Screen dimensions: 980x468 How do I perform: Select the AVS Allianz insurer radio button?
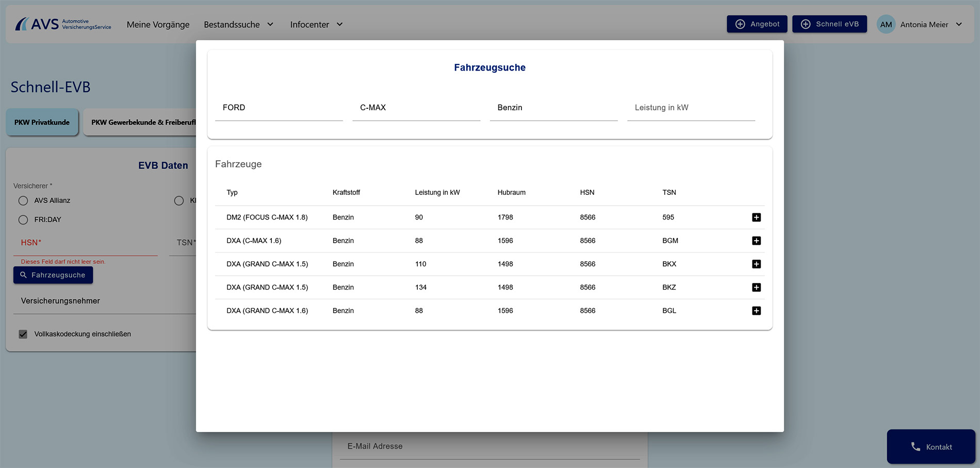pyautogui.click(x=23, y=200)
